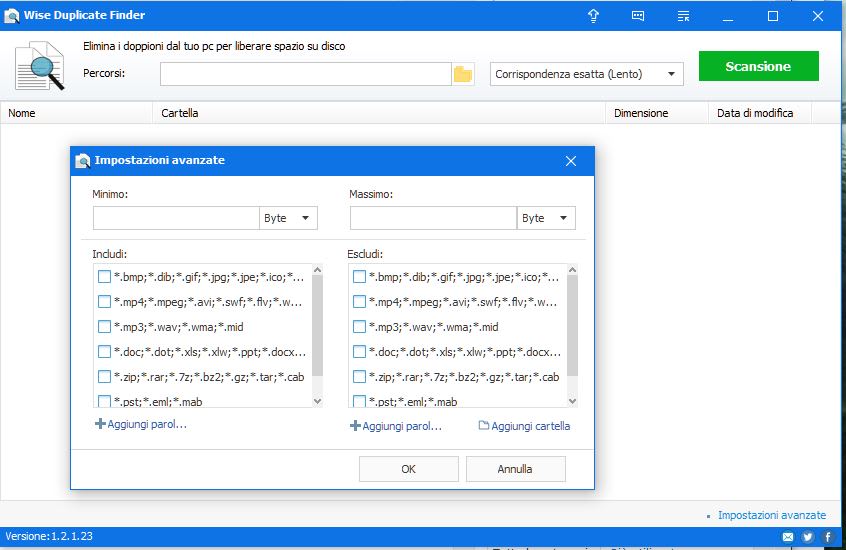This screenshot has width=846, height=550.
Task: Click Aggiungi parol link under Escludi
Action: tap(402, 426)
